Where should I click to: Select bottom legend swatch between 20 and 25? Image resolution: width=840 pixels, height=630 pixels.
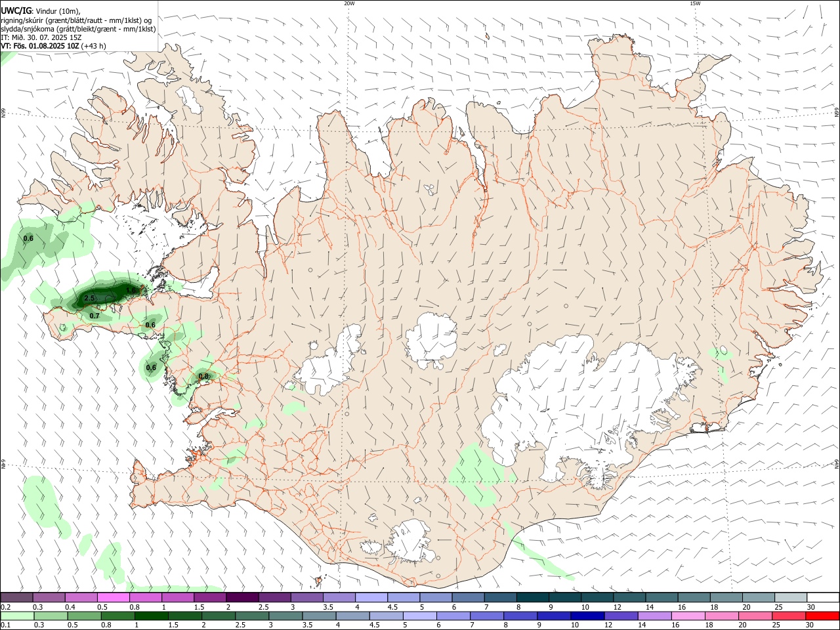pos(755,616)
